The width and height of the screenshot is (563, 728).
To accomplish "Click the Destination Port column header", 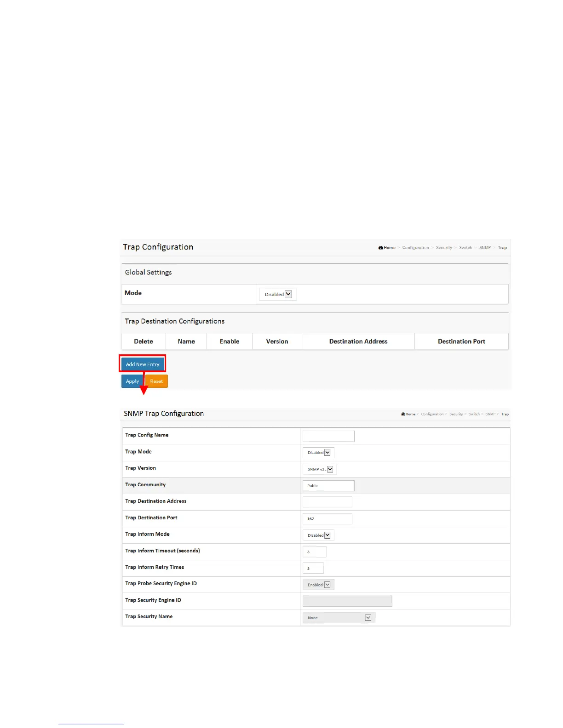I will coord(461,341).
